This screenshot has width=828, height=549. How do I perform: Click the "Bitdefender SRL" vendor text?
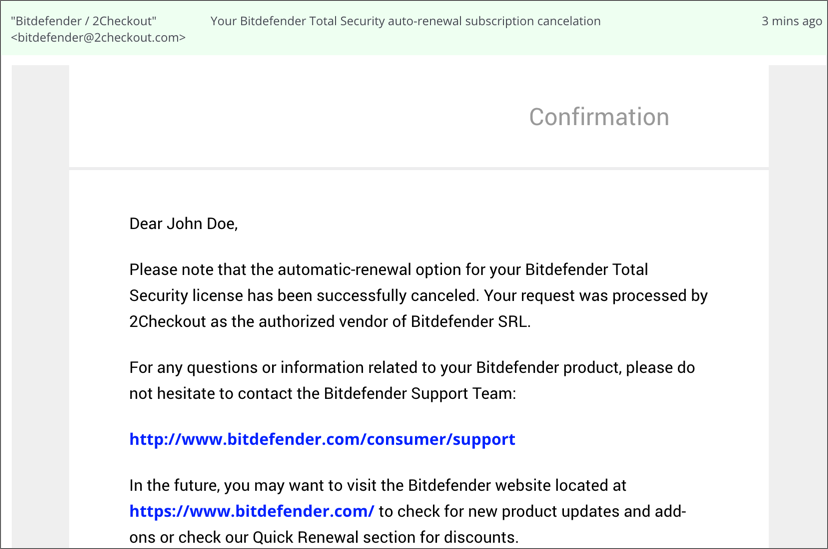(471, 321)
